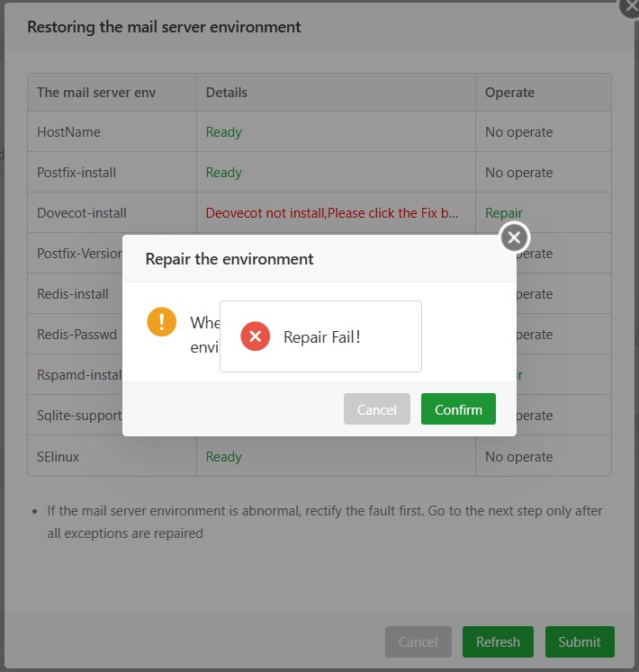Click the Postfix-install row label
The image size is (639, 672).
(x=76, y=173)
